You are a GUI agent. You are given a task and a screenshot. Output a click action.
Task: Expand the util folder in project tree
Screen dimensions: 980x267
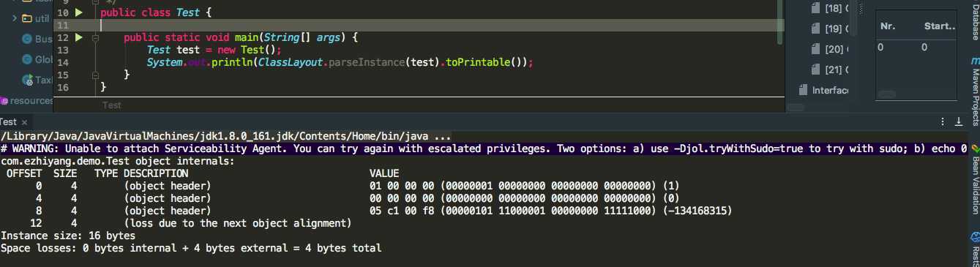(x=15, y=18)
